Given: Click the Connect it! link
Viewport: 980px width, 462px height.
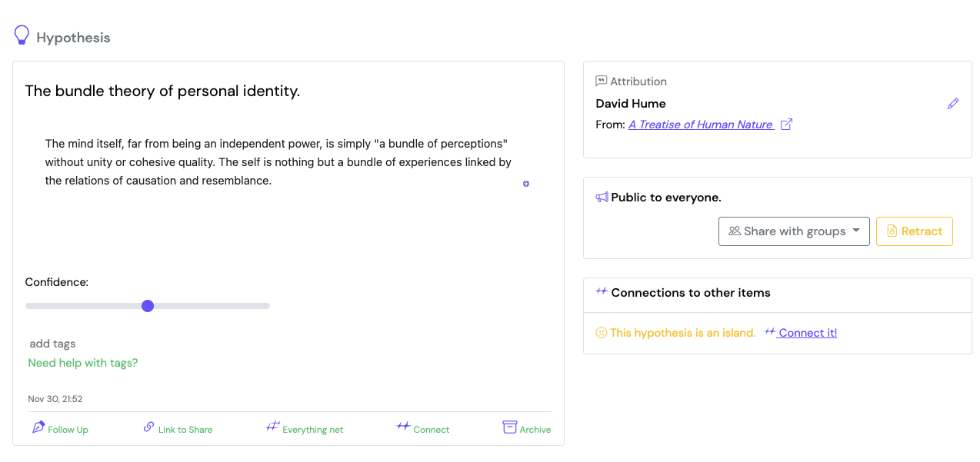Looking at the screenshot, I should coord(808,333).
